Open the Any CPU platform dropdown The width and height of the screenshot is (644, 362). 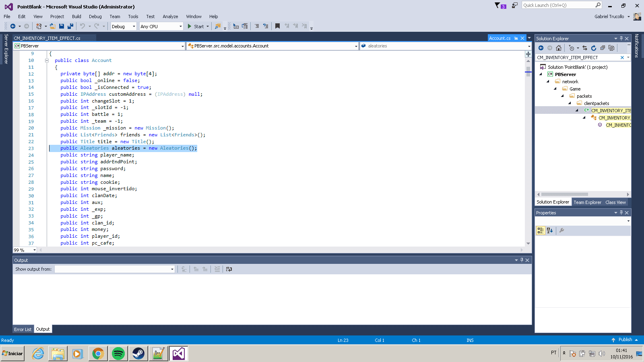click(180, 26)
